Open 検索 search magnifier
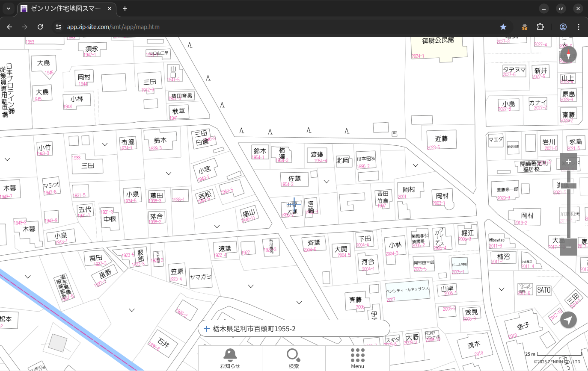Screen dimensions: 588x371 [x=294, y=358]
